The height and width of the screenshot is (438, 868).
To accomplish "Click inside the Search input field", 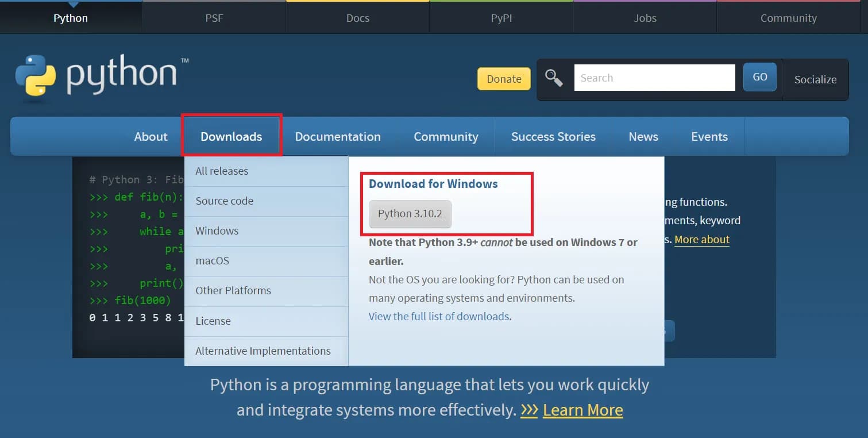I will (654, 77).
